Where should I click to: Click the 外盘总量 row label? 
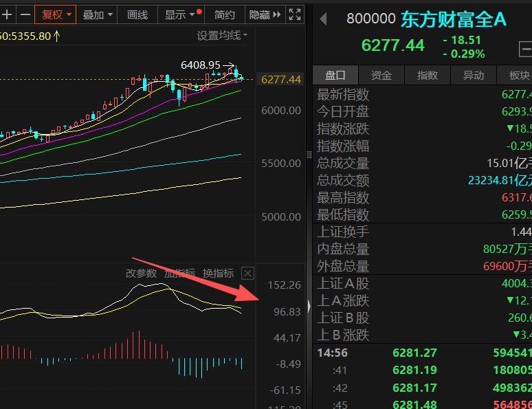[x=343, y=266]
